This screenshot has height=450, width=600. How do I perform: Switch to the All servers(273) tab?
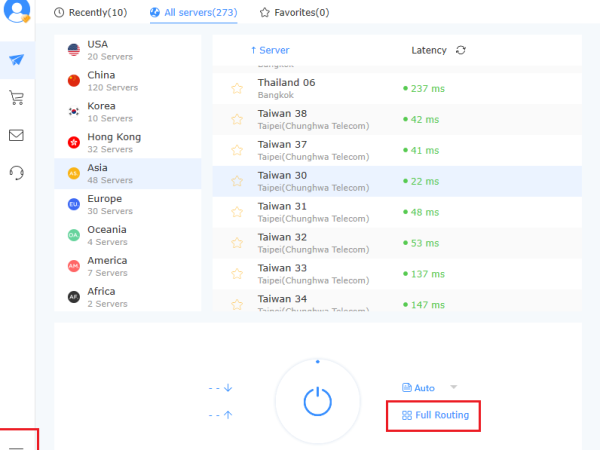(x=194, y=13)
